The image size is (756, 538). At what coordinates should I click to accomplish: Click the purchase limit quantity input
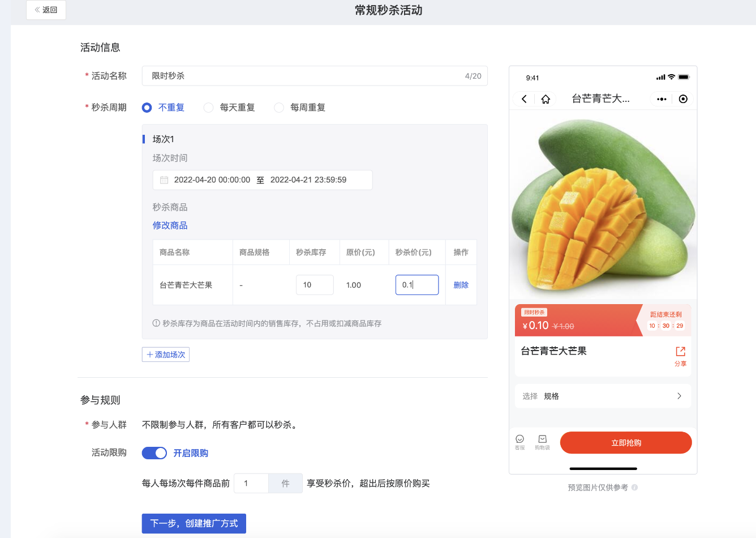pyautogui.click(x=251, y=484)
